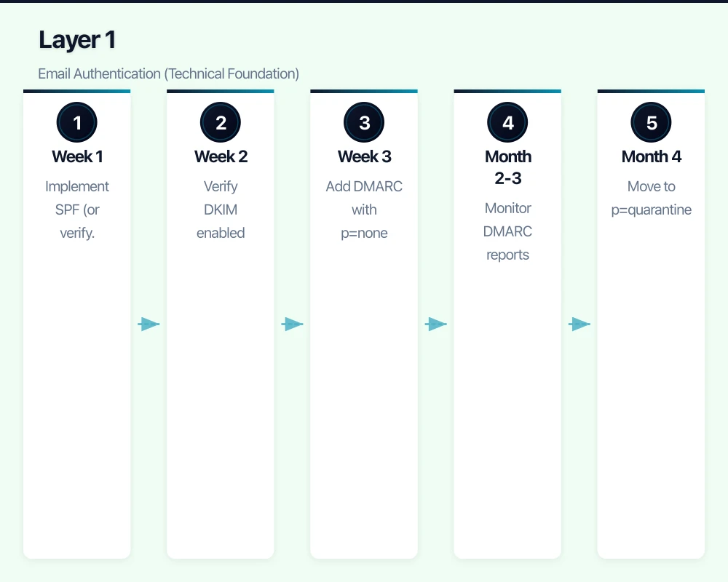Select the Week 1 title
The height and width of the screenshot is (582, 728).
pos(76,156)
